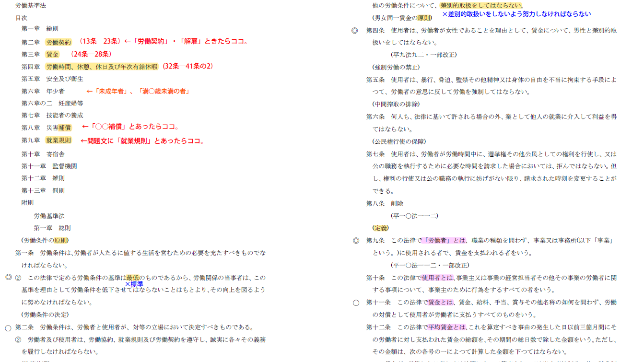The height and width of the screenshot is (362, 644).
Task: Click the red (32条―41条の2) annotation
Action: point(187,66)
